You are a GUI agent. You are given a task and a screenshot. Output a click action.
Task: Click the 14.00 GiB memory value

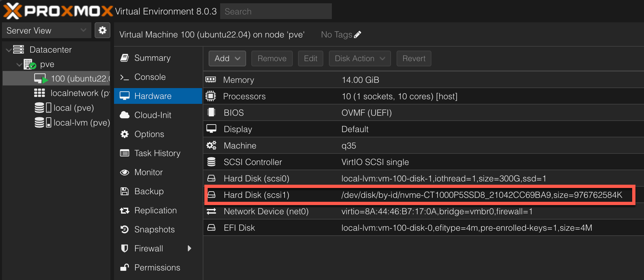pos(360,80)
